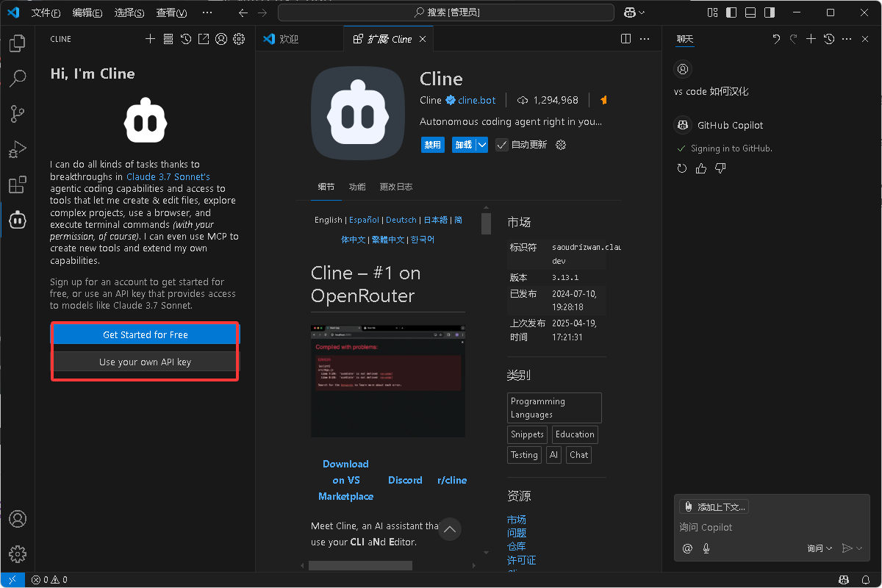This screenshot has height=588, width=882.
Task: Select the Cline robot icon in activity bar
Action: pos(18,219)
